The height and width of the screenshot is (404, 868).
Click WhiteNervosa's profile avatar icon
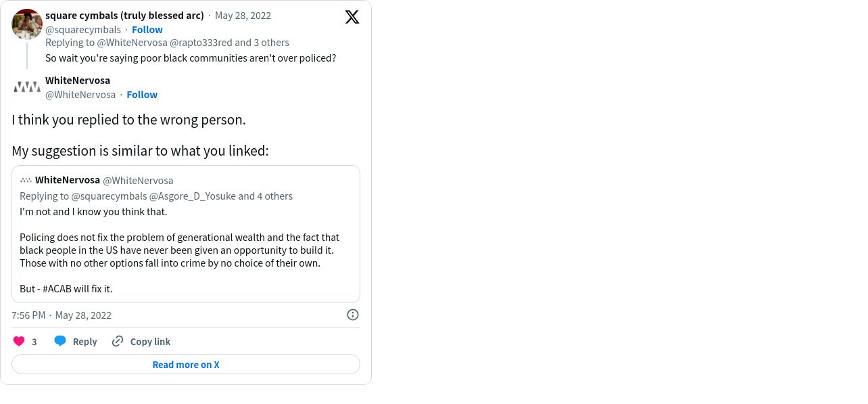point(27,87)
